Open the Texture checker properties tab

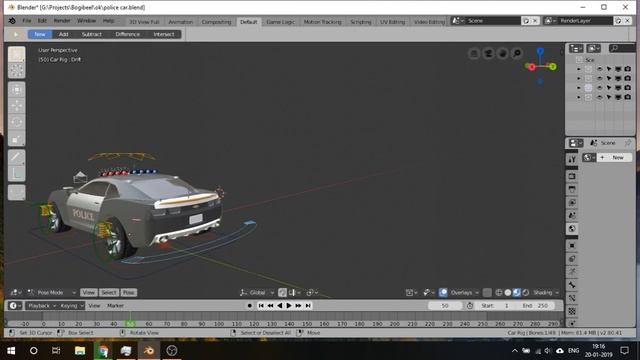572,311
